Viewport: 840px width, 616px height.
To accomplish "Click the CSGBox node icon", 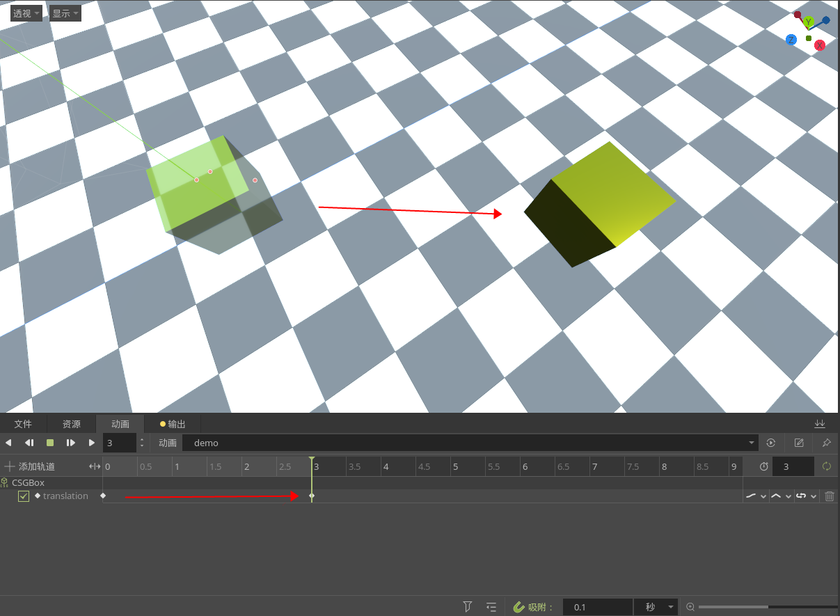I will pyautogui.click(x=5, y=482).
